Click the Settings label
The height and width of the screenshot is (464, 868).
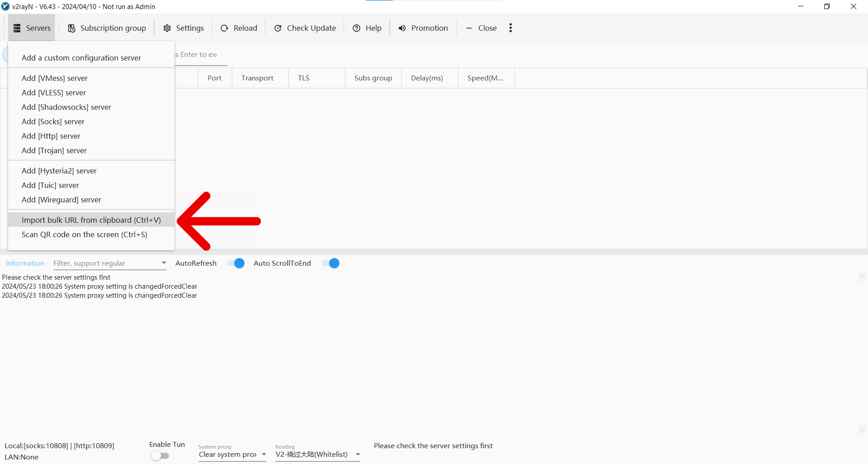tap(190, 28)
